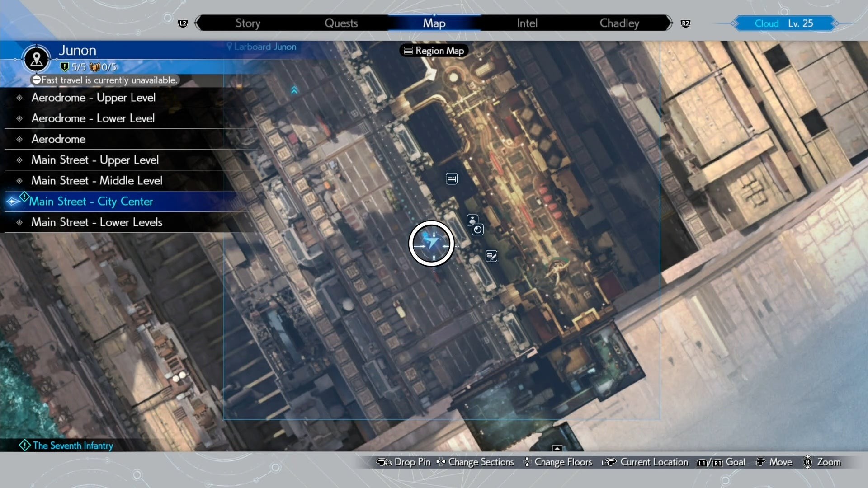
Task: Click The Seventh Infantry quest title
Action: 73,446
